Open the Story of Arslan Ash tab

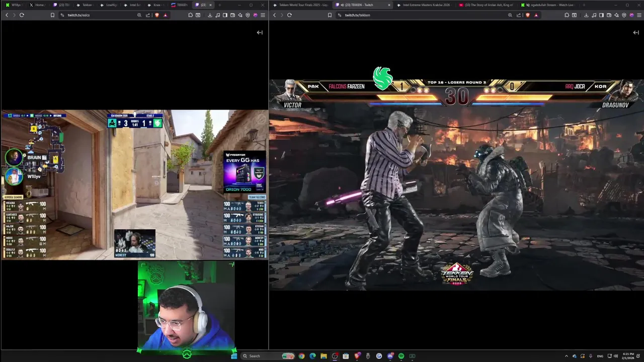pyautogui.click(x=486, y=5)
